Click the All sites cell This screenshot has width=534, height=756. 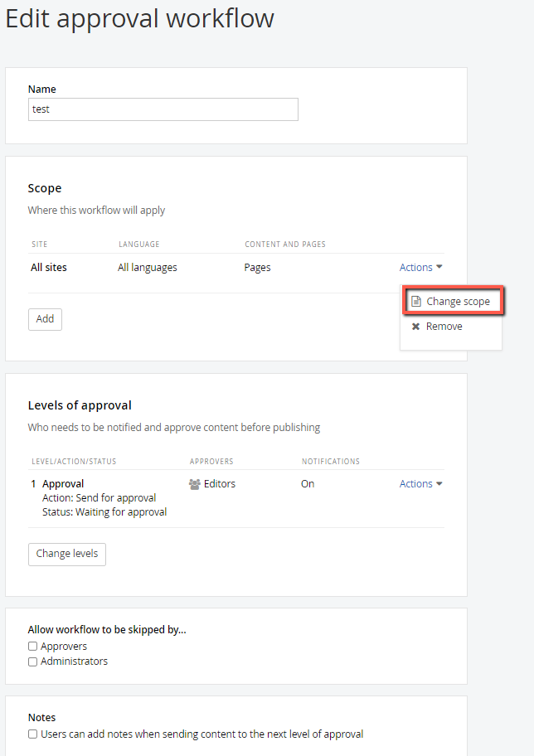[x=49, y=268]
